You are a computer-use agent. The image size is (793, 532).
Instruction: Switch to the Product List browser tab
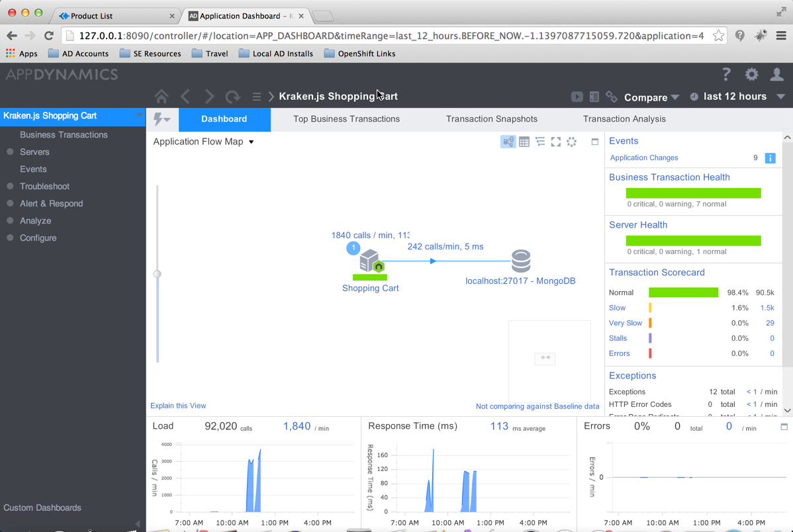[x=117, y=16]
